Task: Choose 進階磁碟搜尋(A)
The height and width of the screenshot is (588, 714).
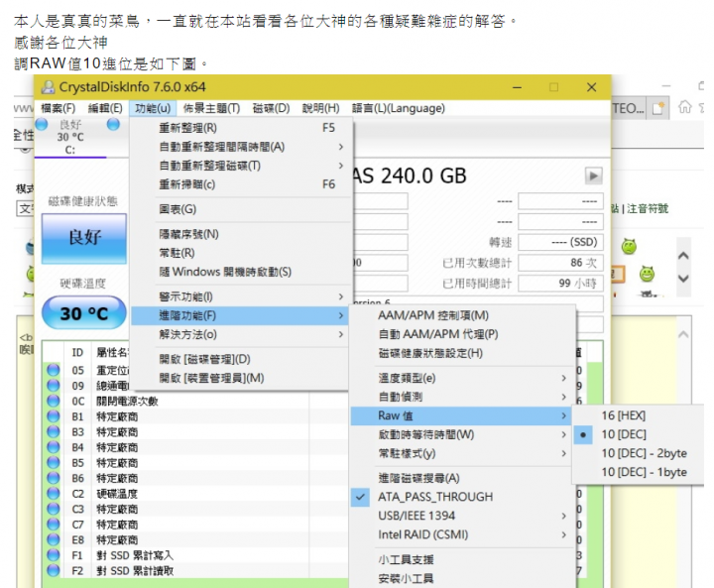Action: click(x=462, y=478)
